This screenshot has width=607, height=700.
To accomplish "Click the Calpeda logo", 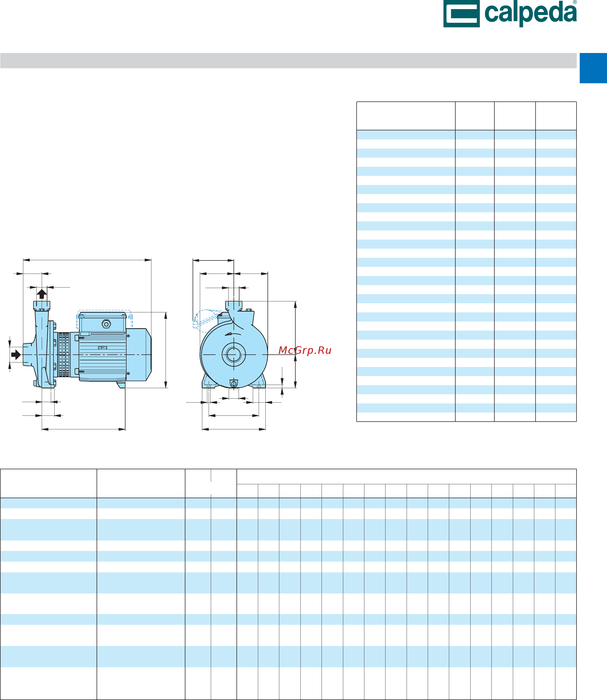I will 510,14.
